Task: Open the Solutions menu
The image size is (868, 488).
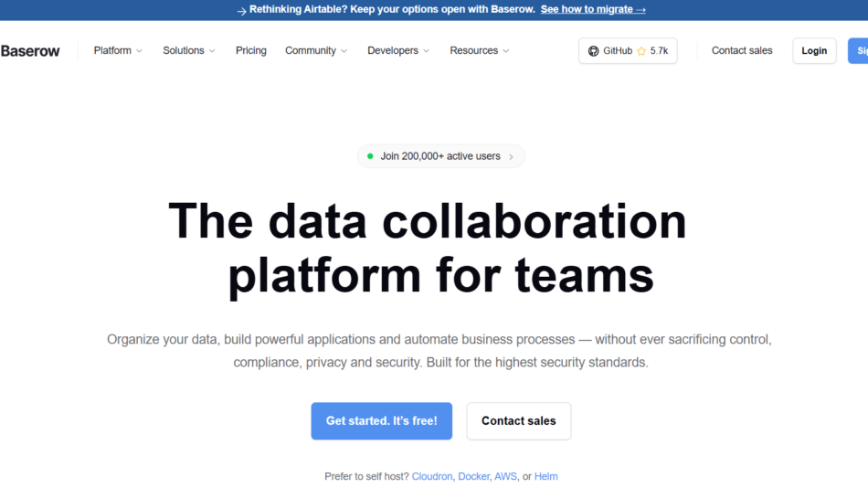Action: [x=189, y=50]
